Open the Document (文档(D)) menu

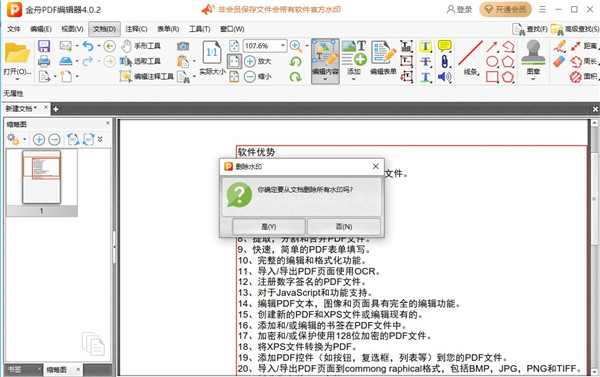(x=104, y=29)
